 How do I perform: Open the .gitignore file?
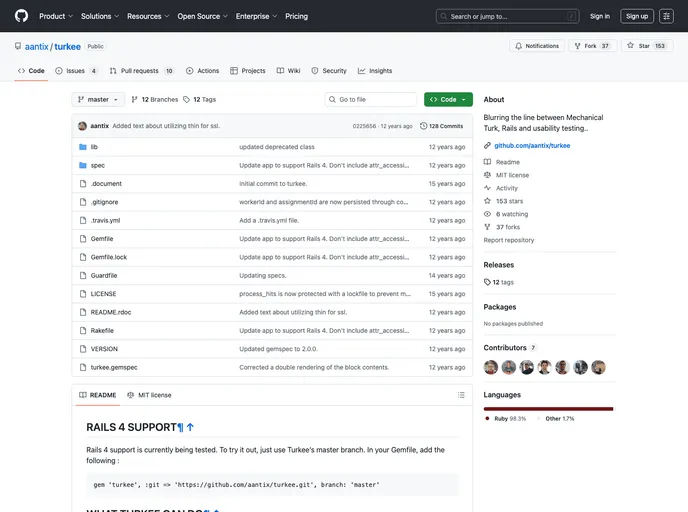[104, 202]
